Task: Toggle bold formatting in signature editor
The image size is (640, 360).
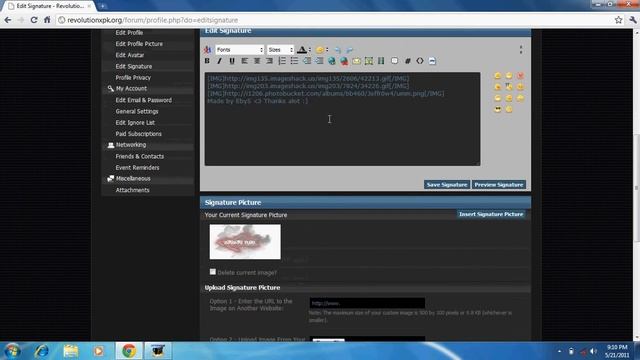Action: pyautogui.click(x=207, y=61)
